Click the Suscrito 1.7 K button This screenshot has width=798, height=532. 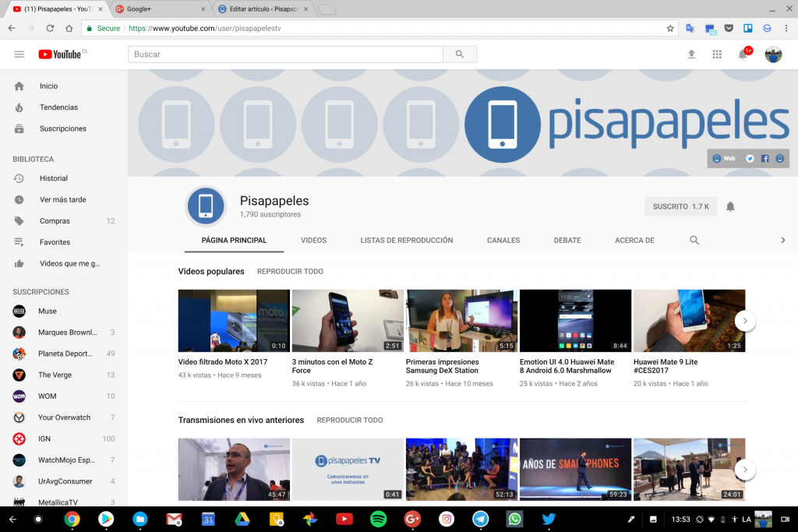click(681, 206)
